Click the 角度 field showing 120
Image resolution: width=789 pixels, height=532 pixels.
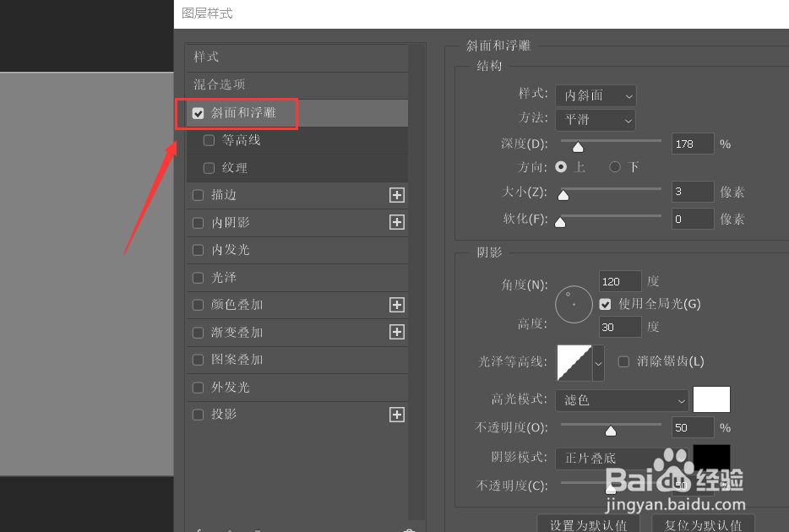(x=620, y=281)
